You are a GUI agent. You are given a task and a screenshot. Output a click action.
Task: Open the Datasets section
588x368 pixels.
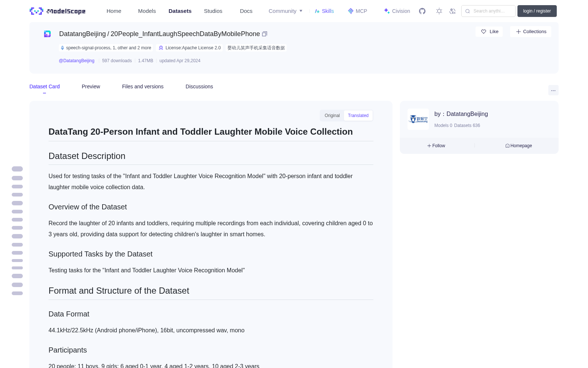[x=180, y=11]
